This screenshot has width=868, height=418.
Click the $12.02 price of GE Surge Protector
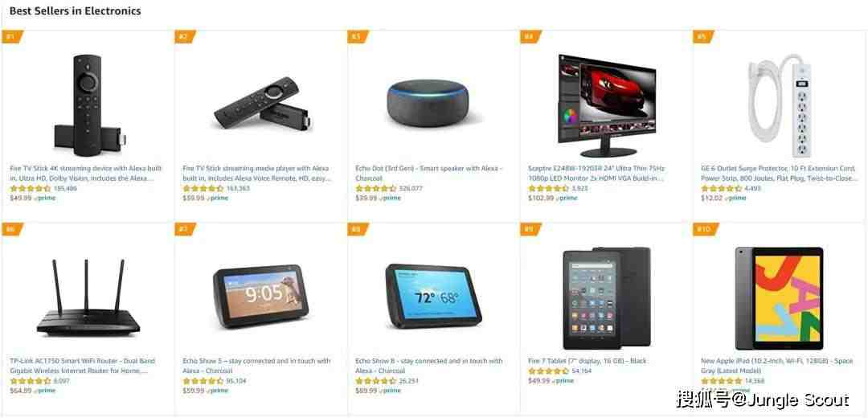pos(712,199)
